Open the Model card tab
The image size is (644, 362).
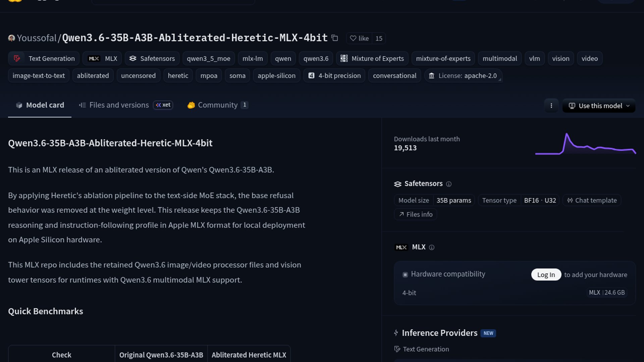pyautogui.click(x=40, y=105)
